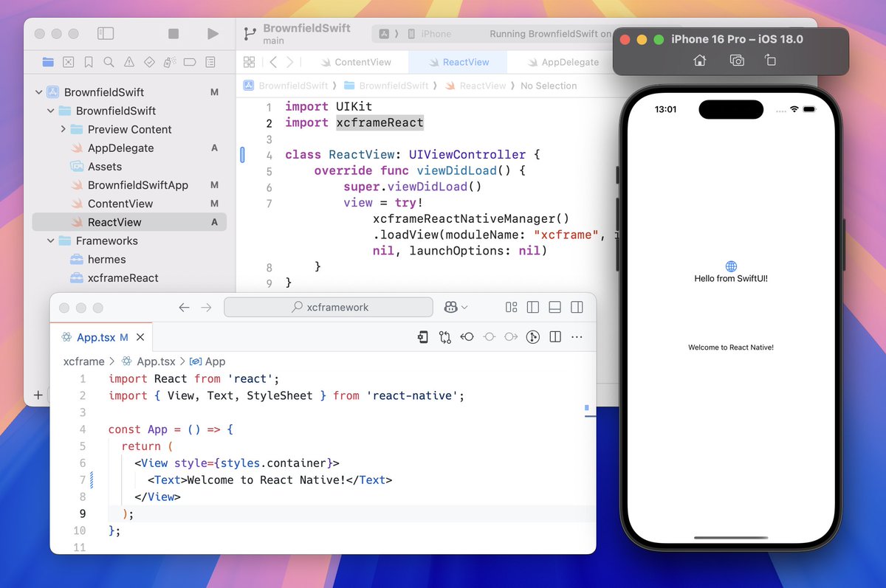Click 'No Selection' in the jump bar

549,86
